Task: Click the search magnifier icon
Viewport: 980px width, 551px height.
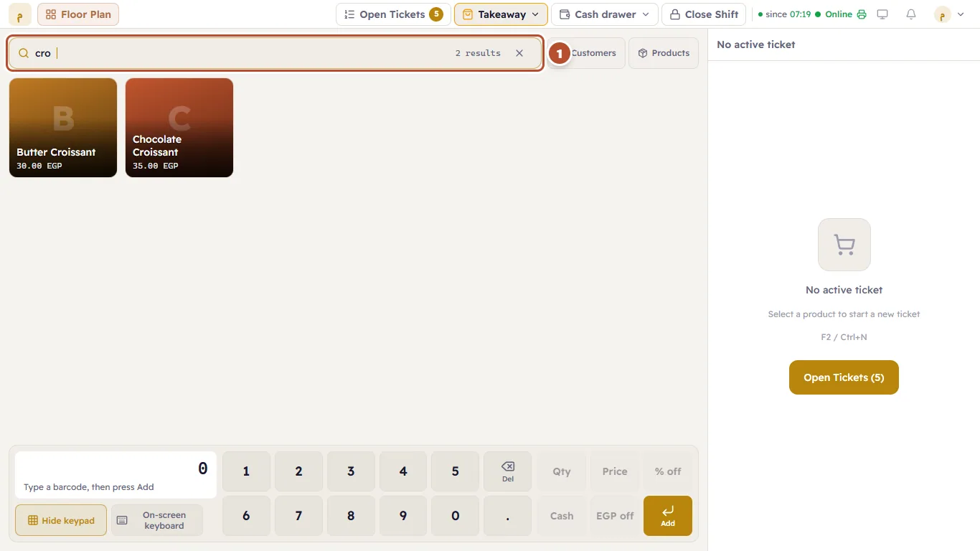Action: click(24, 53)
